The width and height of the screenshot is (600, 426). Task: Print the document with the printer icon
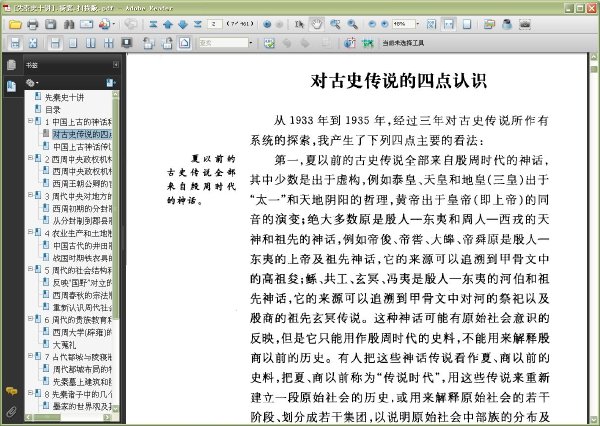coord(33,25)
